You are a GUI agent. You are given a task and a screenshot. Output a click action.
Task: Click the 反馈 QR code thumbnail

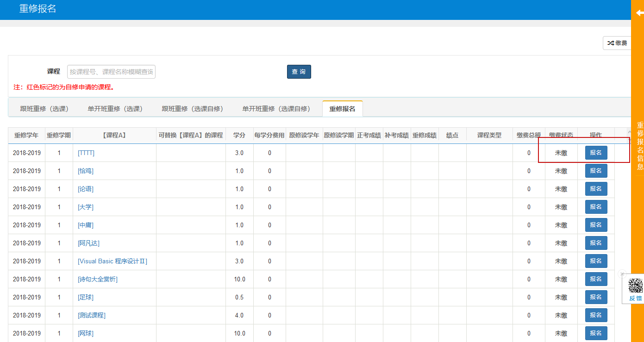point(635,286)
